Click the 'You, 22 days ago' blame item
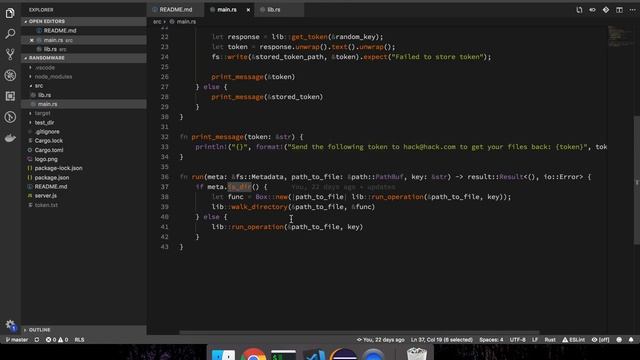Image resolution: width=640 pixels, height=360 pixels. [380, 340]
